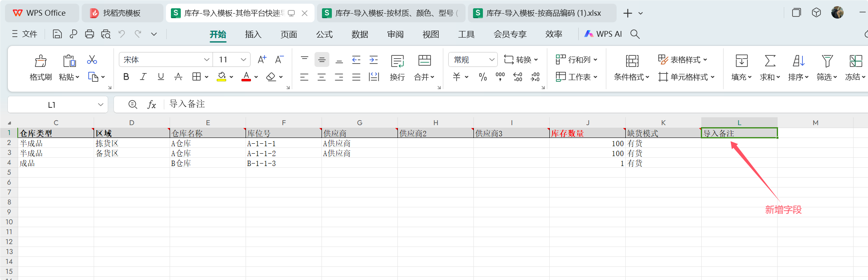Click the Convert (转换) button
The height and width of the screenshot is (280, 868).
pyautogui.click(x=521, y=60)
